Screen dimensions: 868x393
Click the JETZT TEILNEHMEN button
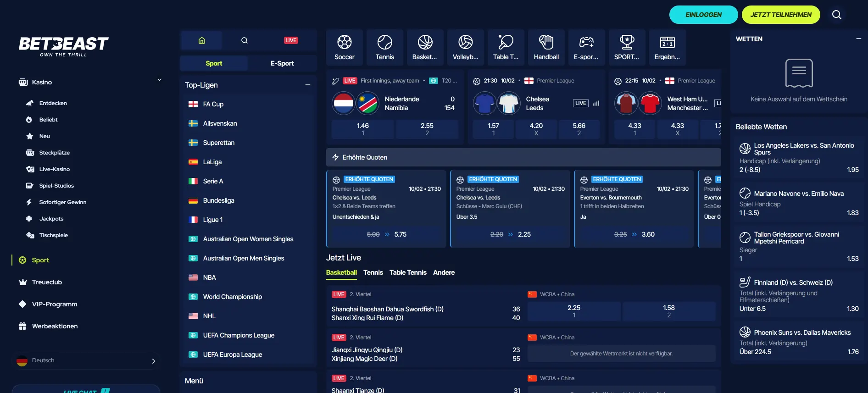coord(781,15)
